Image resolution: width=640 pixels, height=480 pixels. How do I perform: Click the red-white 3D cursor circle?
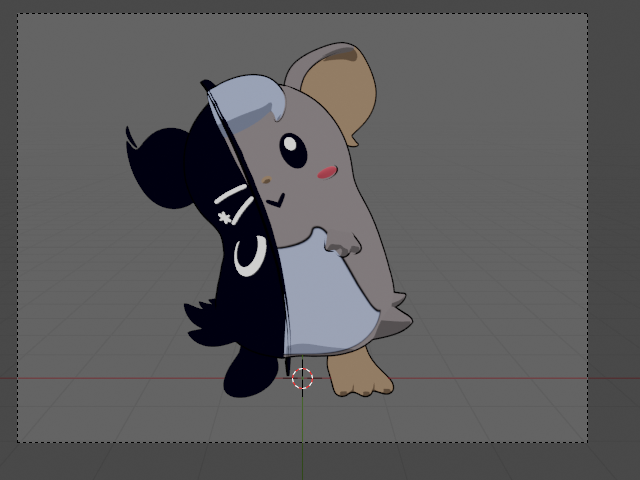tap(302, 378)
